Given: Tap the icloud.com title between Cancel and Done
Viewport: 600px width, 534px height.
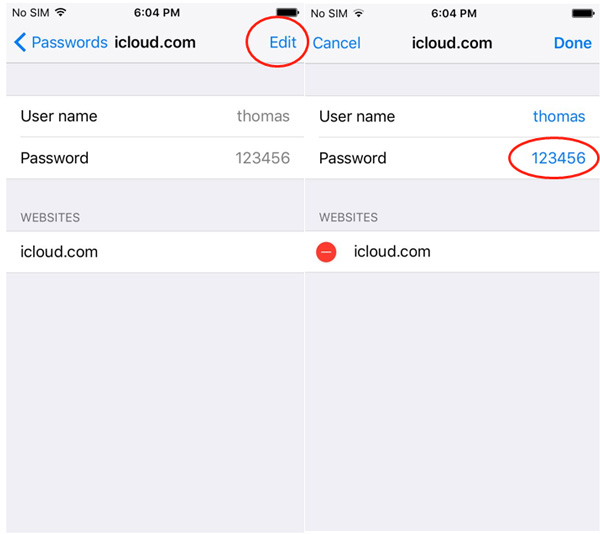Looking at the screenshot, I should (x=454, y=43).
